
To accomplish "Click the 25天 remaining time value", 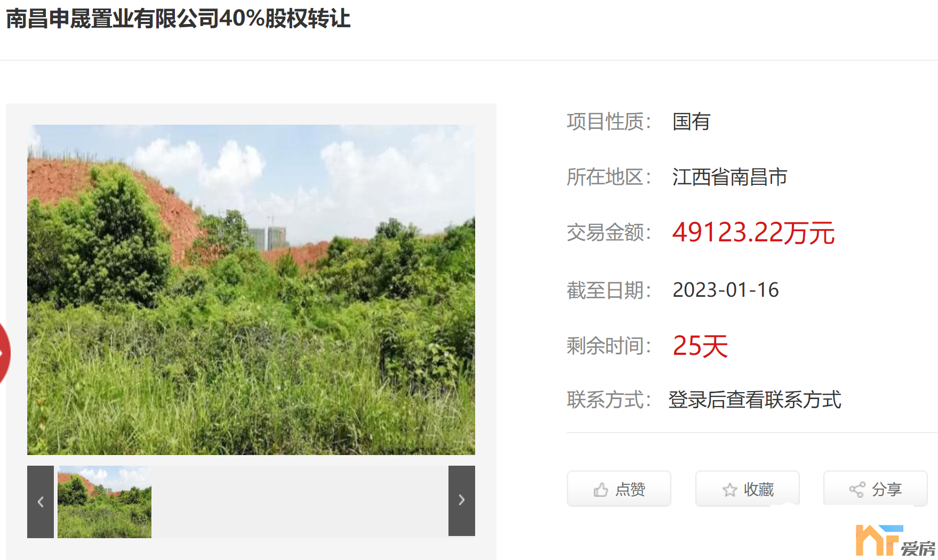I will click(x=700, y=346).
